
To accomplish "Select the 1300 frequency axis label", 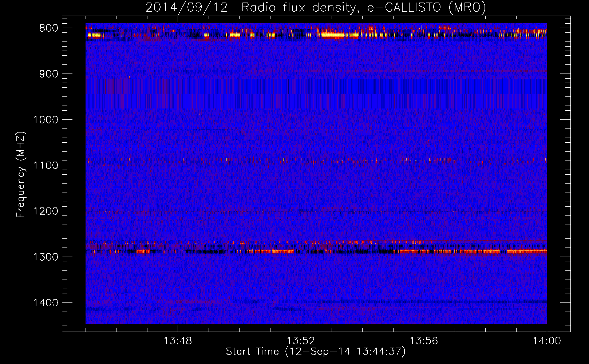I will [x=46, y=257].
